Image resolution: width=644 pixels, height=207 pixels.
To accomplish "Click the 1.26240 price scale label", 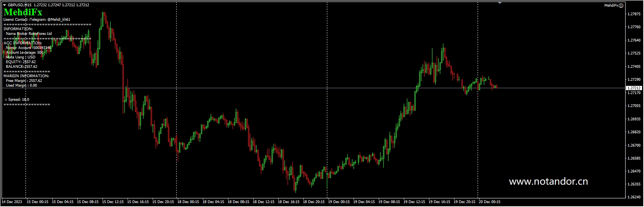I will point(634,197).
